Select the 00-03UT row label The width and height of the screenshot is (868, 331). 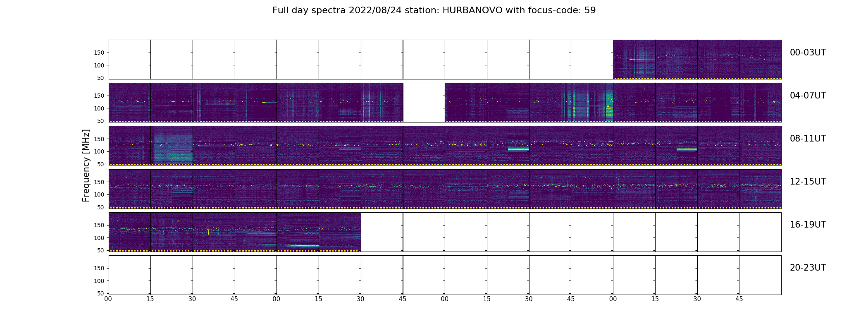[808, 53]
